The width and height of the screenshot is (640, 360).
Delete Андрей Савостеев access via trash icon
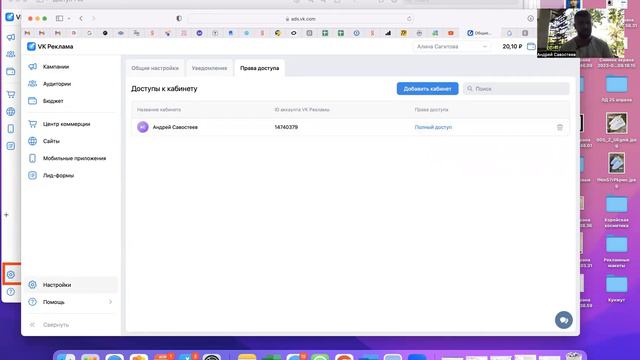click(x=560, y=127)
